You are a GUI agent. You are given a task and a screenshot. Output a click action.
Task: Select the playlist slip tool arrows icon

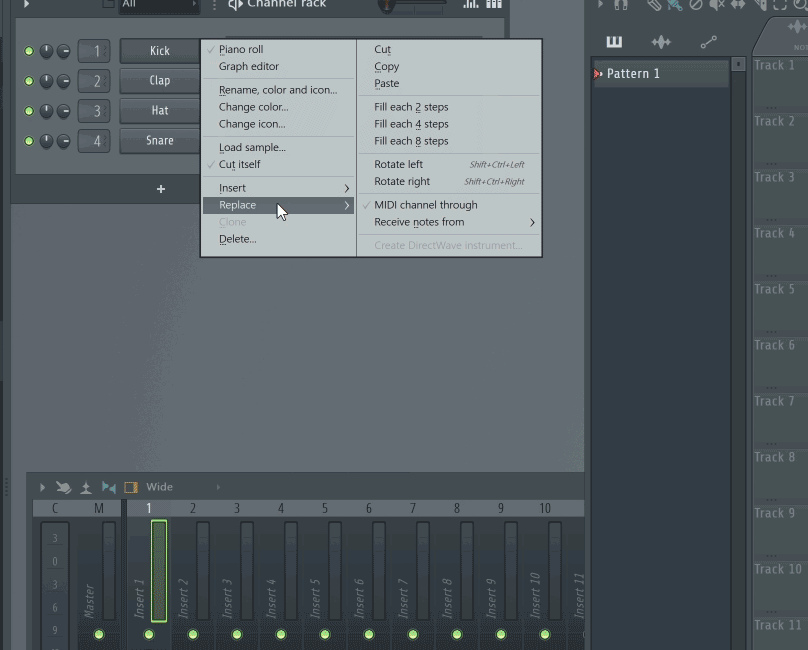coord(738,5)
